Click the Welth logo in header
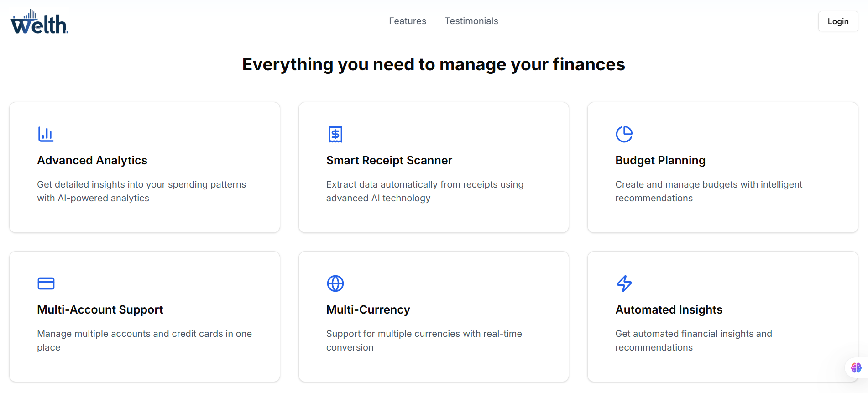This screenshot has height=393, width=868. (x=40, y=22)
